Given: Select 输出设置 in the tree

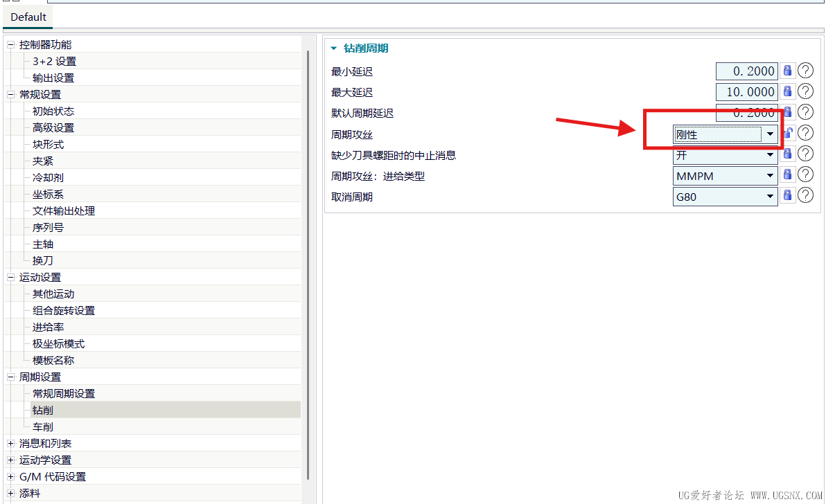Looking at the screenshot, I should (x=53, y=78).
